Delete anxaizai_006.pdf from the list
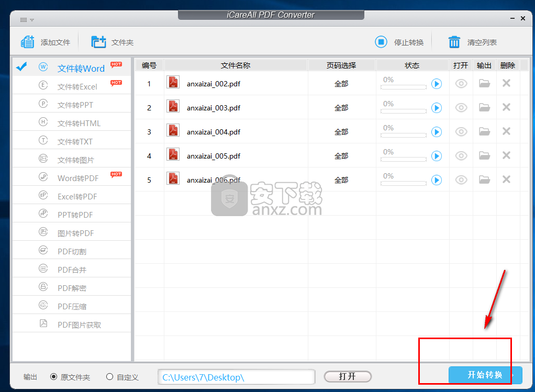Viewport: 535px width, 392px height. 506,179
